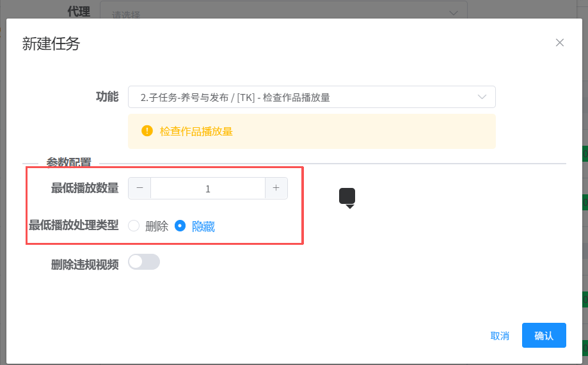Click the 最低播放数量 number input field

(208, 189)
